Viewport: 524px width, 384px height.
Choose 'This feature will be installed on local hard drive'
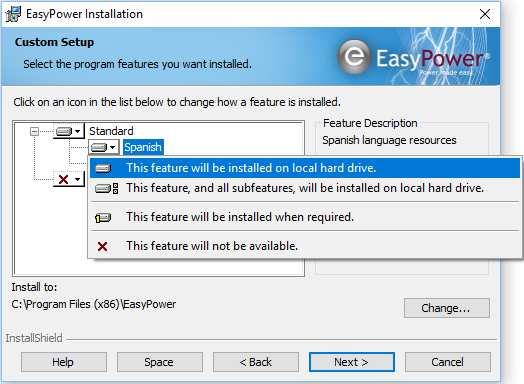coord(304,168)
